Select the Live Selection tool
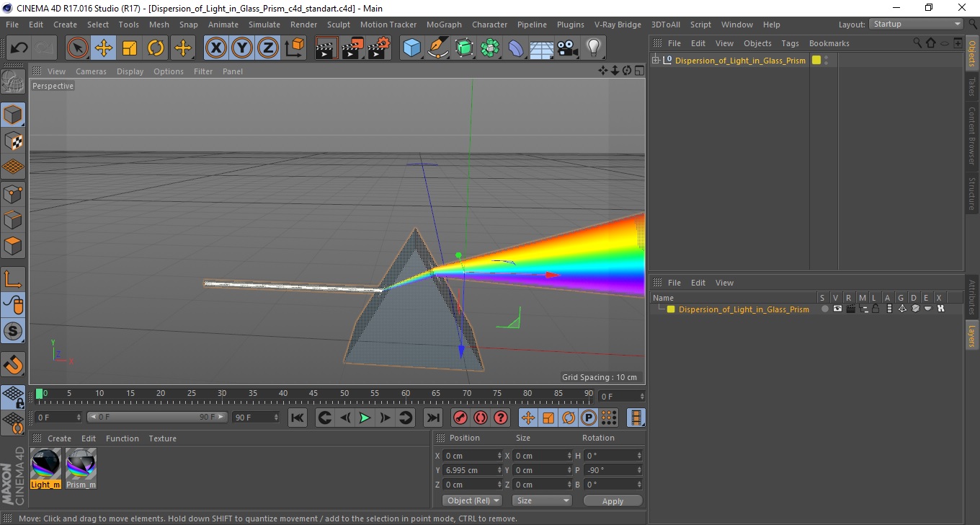980x525 pixels. coord(78,48)
